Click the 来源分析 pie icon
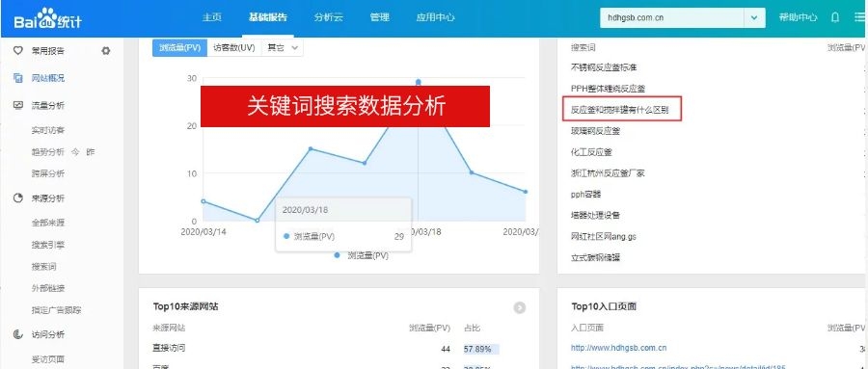868x369 pixels. tap(17, 198)
